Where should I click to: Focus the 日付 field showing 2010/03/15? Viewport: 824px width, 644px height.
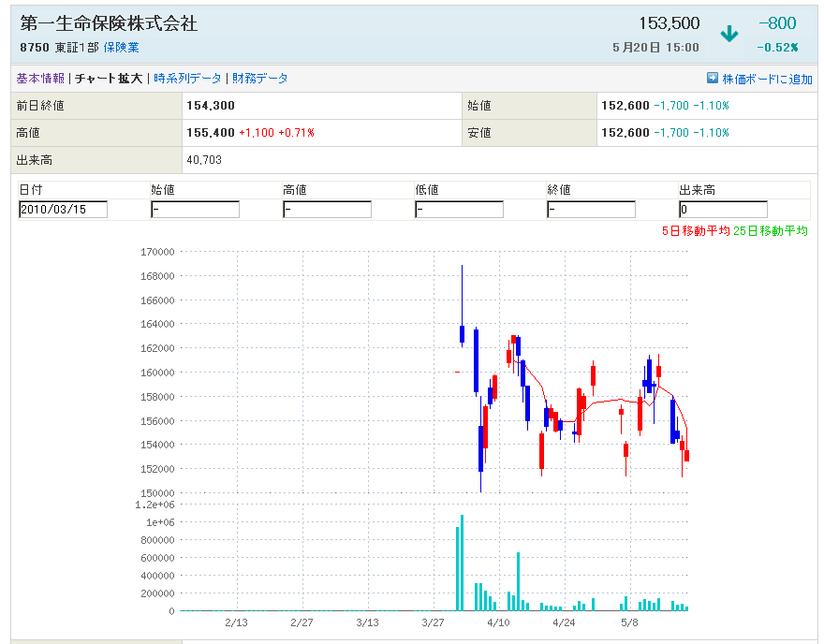[63, 210]
